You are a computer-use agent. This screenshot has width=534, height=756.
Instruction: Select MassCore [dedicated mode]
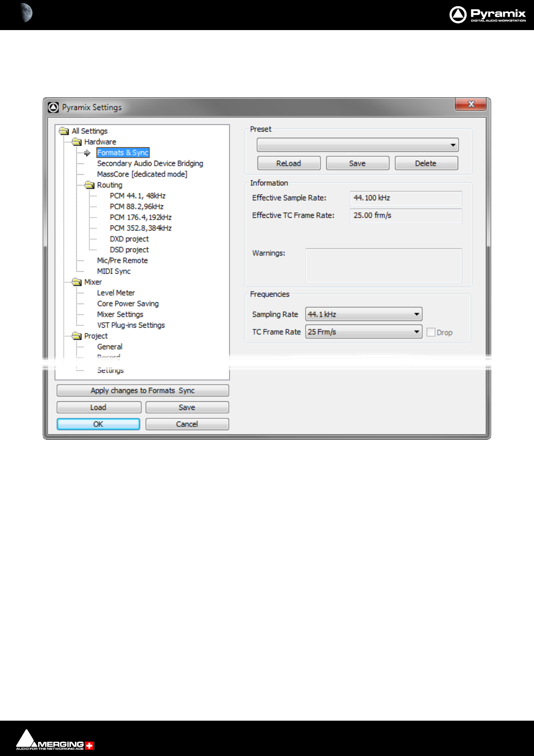(x=142, y=174)
